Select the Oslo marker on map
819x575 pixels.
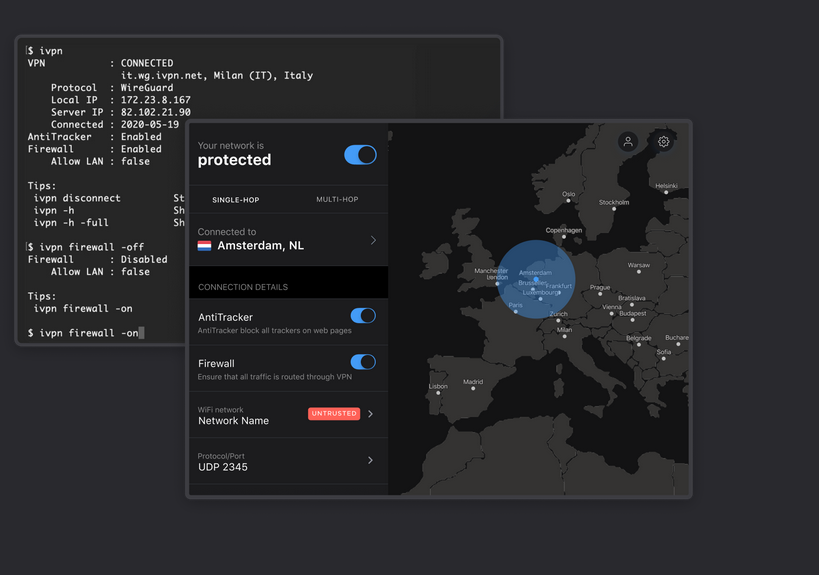(568, 200)
